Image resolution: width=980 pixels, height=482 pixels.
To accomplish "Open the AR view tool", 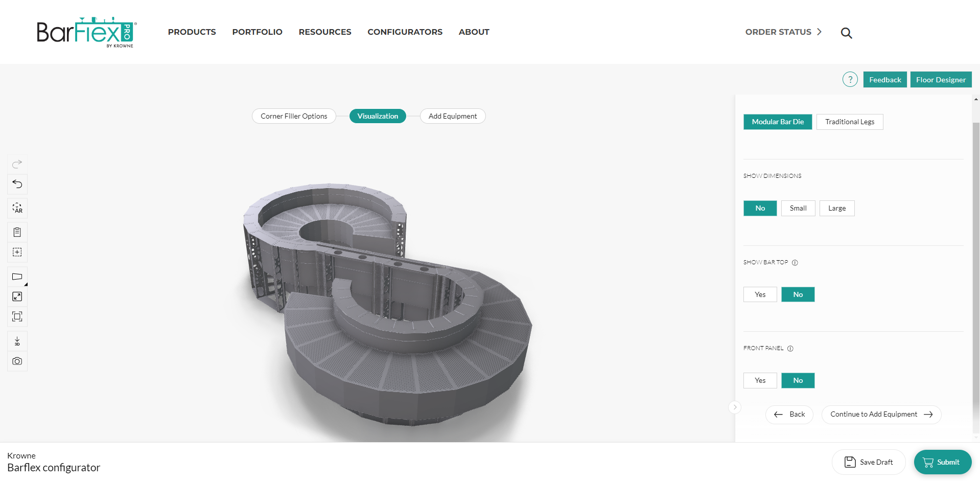I will [17, 208].
